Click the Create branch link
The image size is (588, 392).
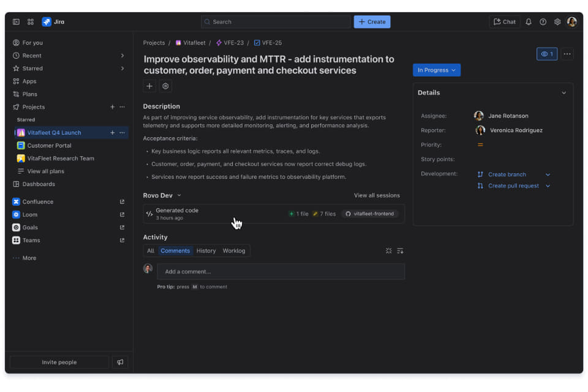click(507, 175)
